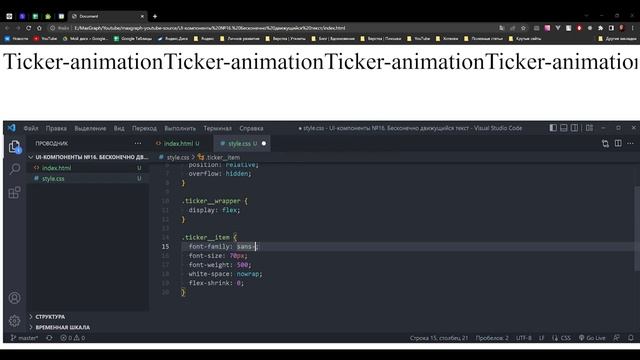Open a new browser tab
Viewport: 640px width, 360px height.
click(155, 16)
